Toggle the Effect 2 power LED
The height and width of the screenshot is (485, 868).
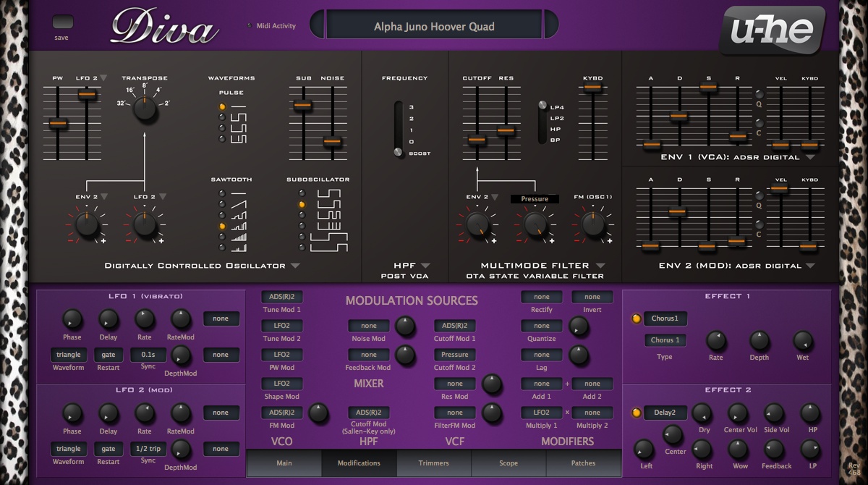[x=637, y=413]
